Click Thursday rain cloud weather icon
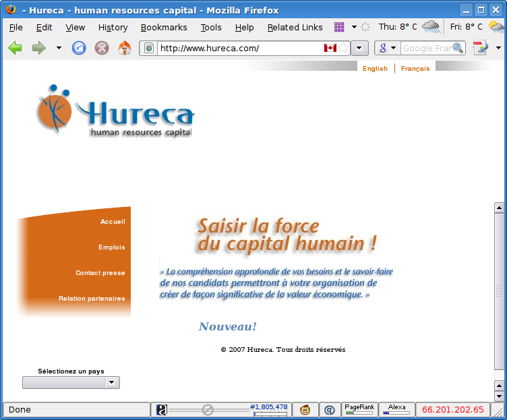The image size is (507, 420). click(x=431, y=27)
